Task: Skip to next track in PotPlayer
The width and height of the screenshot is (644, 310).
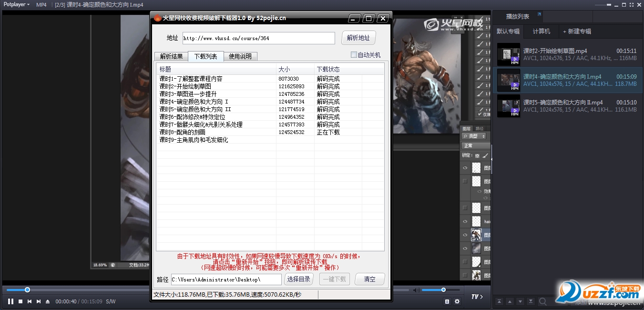Action: [x=39, y=301]
